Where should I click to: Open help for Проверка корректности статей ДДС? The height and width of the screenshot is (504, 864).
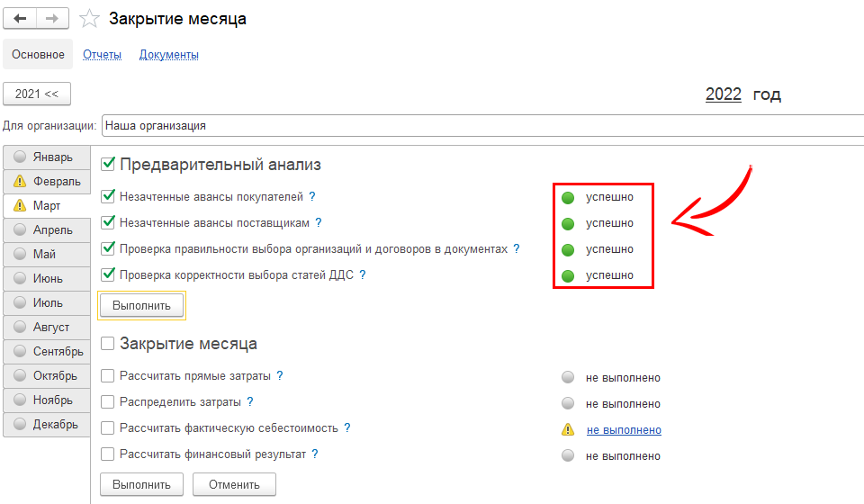363,274
